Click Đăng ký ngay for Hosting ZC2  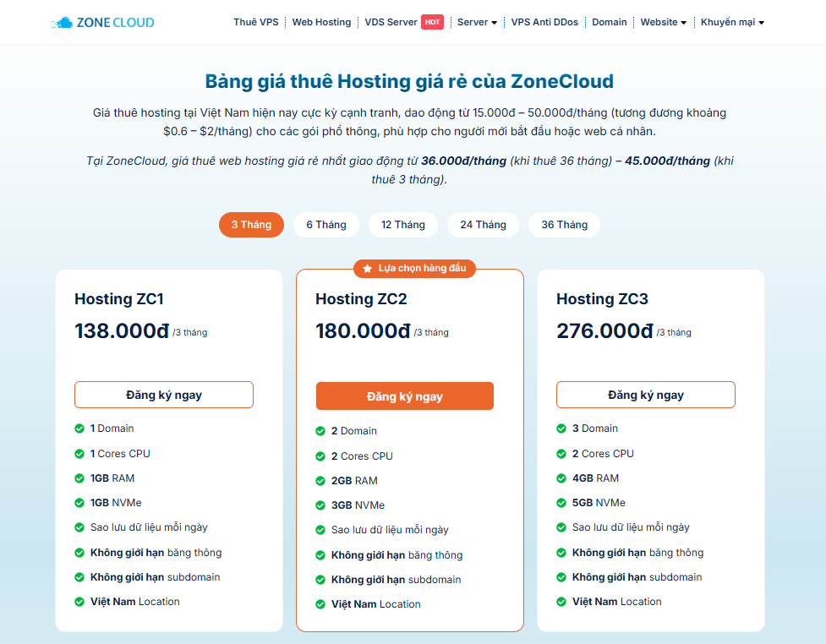click(x=405, y=396)
